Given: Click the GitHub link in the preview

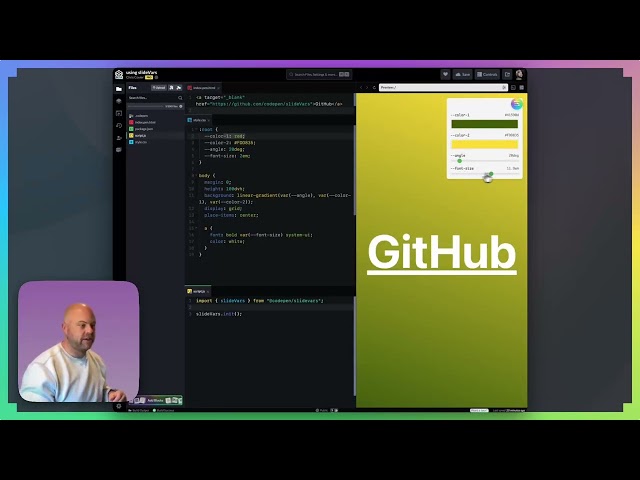Looking at the screenshot, I should [442, 253].
